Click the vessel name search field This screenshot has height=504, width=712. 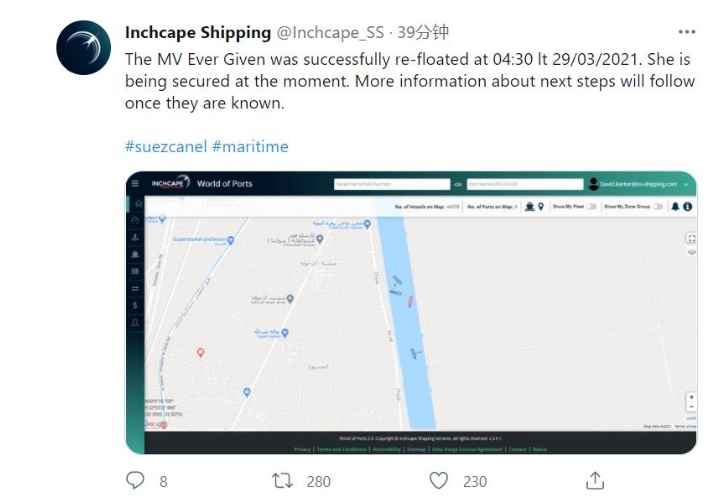(x=392, y=184)
